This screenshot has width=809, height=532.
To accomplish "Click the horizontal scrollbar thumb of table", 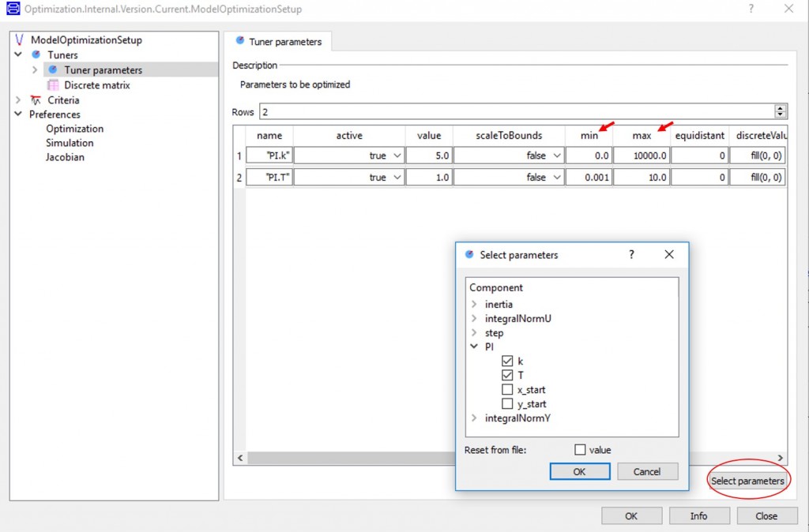I will pos(351,458).
